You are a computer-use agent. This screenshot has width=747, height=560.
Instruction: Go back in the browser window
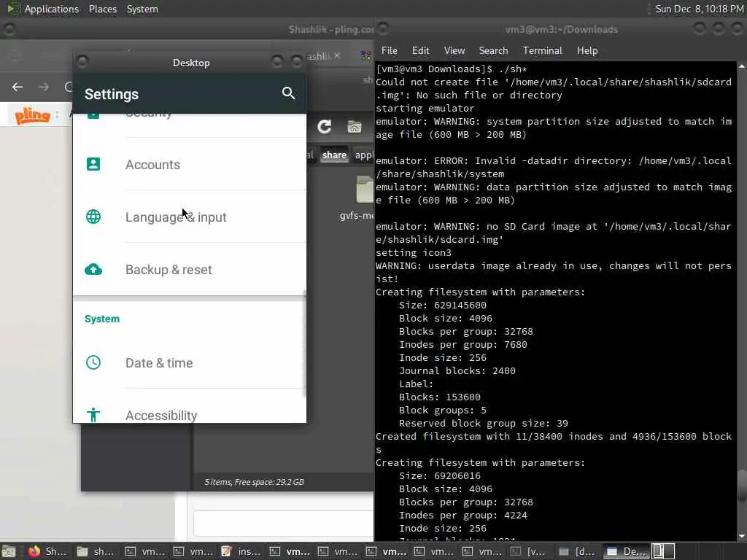click(18, 87)
